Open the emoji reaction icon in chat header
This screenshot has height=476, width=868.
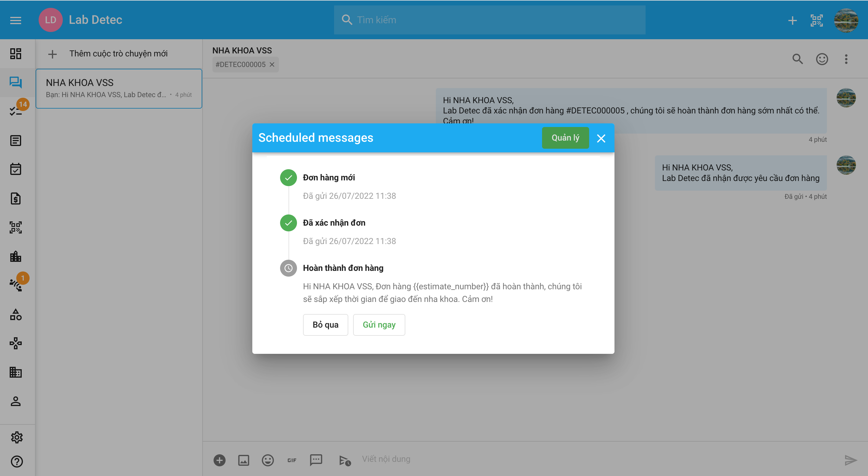coord(822,59)
